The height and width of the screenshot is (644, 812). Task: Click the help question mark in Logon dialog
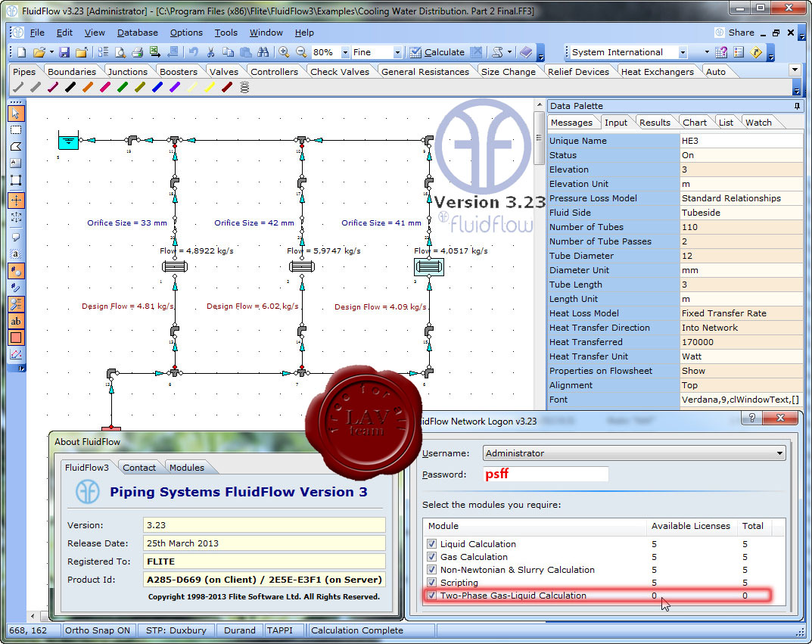pyautogui.click(x=752, y=418)
